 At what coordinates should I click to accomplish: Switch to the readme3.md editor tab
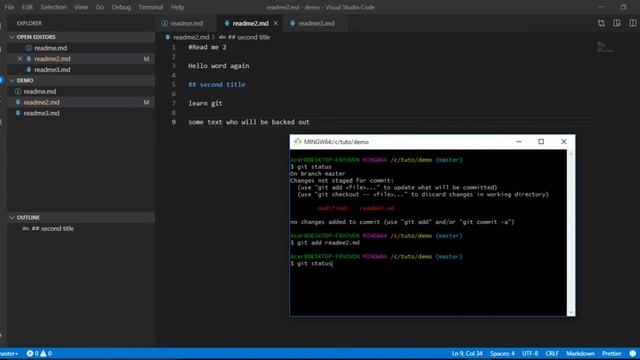[x=316, y=23]
